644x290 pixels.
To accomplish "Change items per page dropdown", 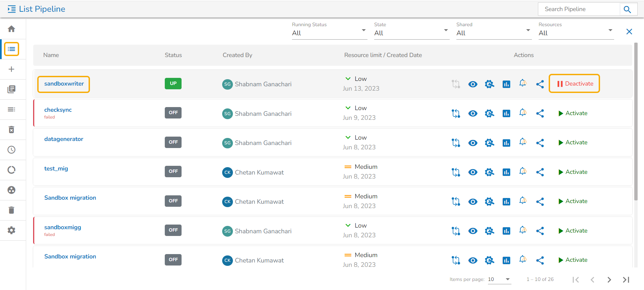I will click(499, 279).
